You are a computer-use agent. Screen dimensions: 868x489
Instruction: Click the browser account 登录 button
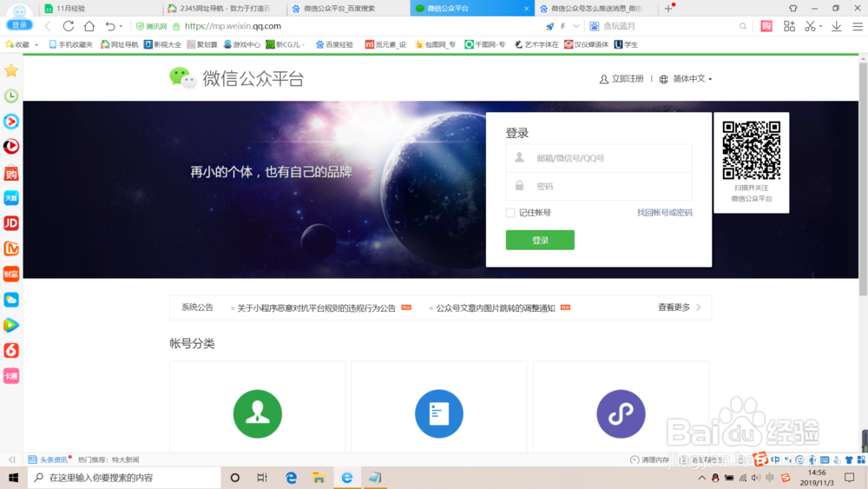[x=19, y=25]
